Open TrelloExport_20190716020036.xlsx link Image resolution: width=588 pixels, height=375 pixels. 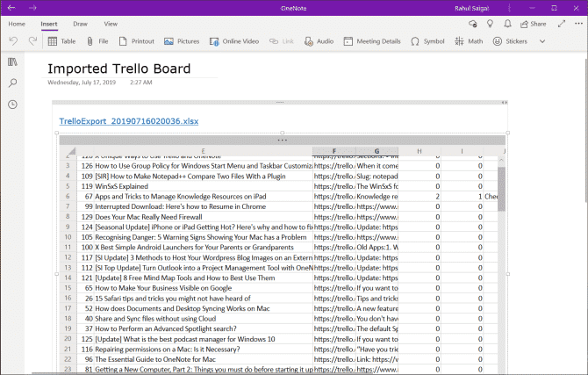[x=129, y=121]
